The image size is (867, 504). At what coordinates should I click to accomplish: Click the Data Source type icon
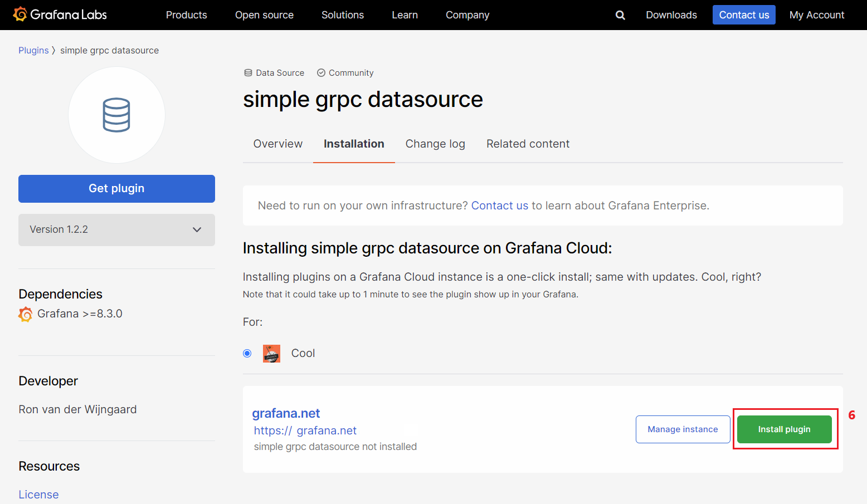pyautogui.click(x=248, y=73)
